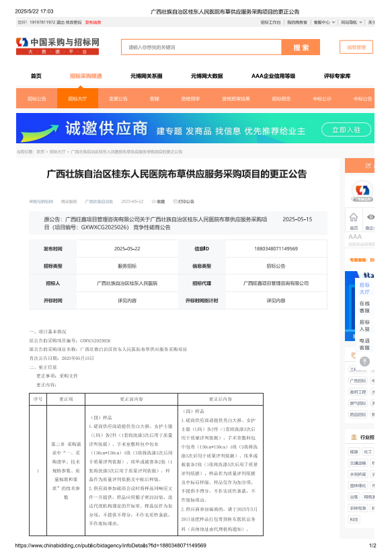Open 评标专家库 menu item
392x555 pixels.
pyautogui.click(x=337, y=76)
